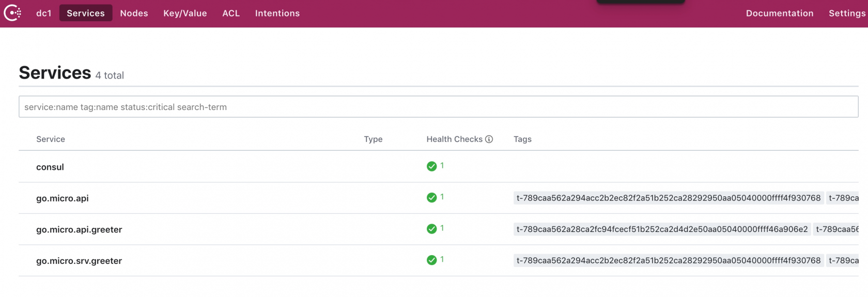This screenshot has height=297, width=868.
Task: Select the Intentions tab
Action: [x=277, y=13]
